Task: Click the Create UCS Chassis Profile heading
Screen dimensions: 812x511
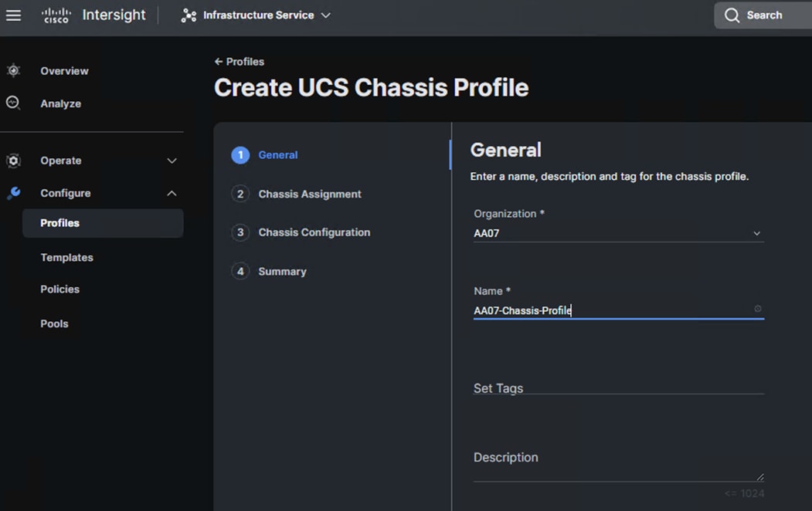Action: pyautogui.click(x=372, y=87)
